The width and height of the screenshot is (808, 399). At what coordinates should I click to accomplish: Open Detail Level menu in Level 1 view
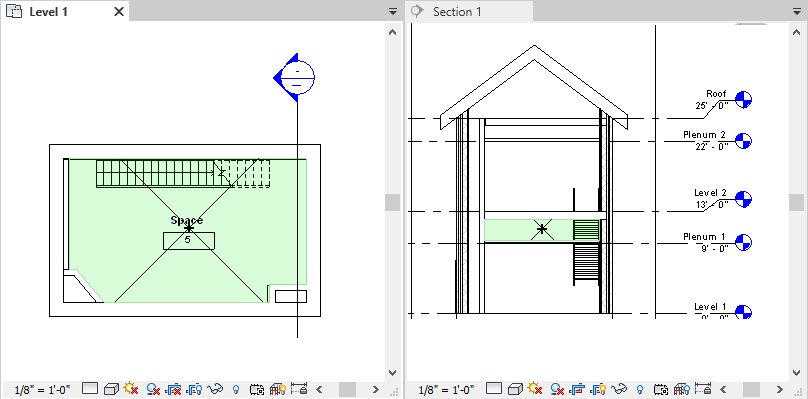[x=90, y=388]
